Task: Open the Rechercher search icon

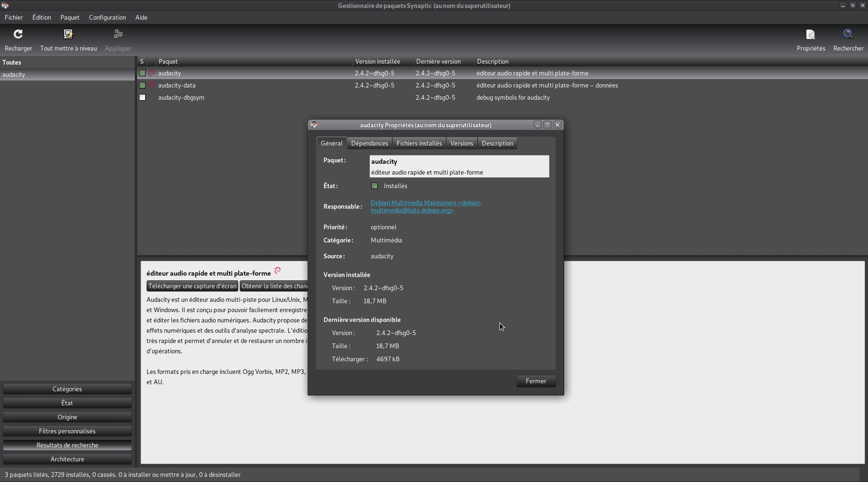Action: coord(848,34)
